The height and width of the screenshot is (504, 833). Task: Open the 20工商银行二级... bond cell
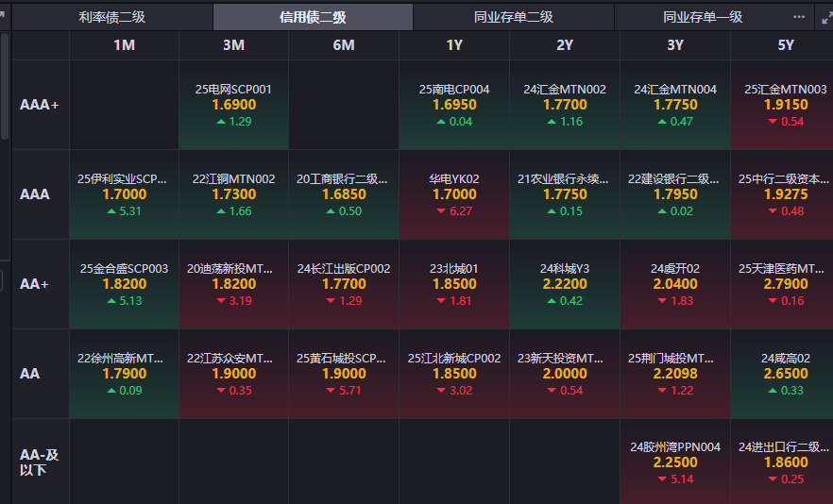[344, 194]
